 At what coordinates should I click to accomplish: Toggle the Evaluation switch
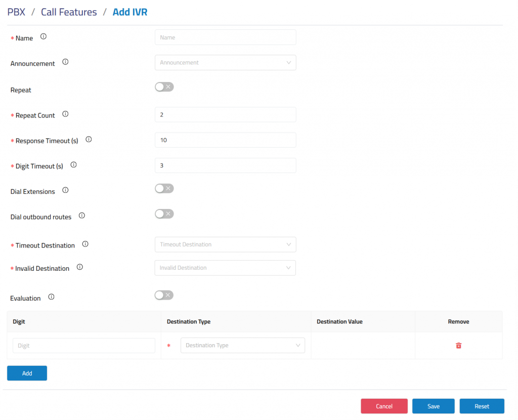tap(164, 295)
